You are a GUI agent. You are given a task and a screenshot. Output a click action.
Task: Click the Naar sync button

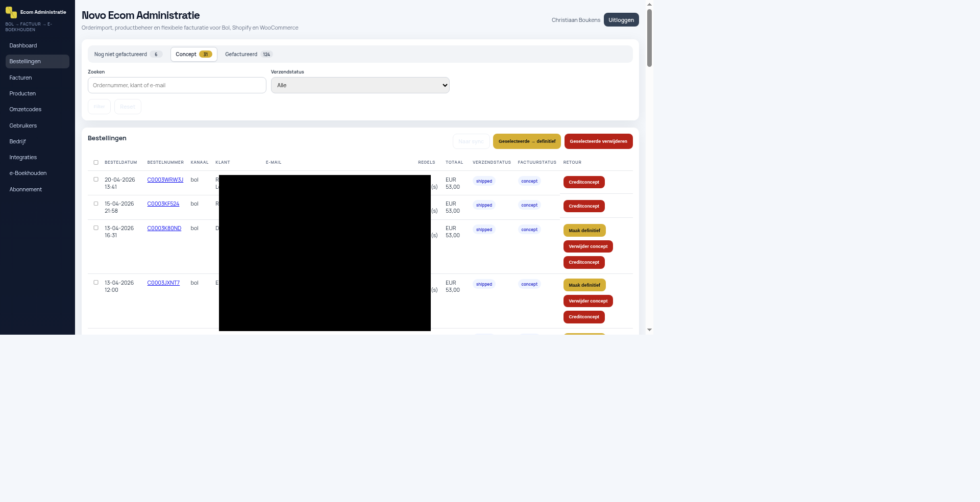471,141
